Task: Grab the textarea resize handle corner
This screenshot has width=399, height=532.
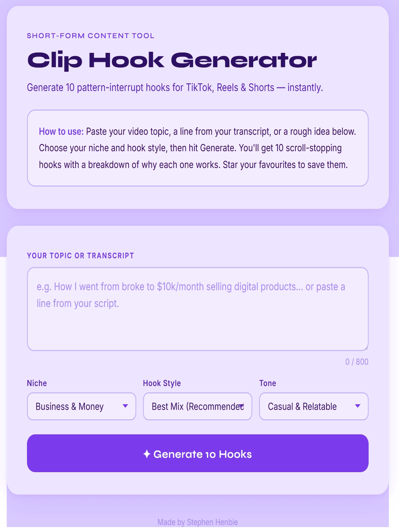Action: (x=365, y=348)
